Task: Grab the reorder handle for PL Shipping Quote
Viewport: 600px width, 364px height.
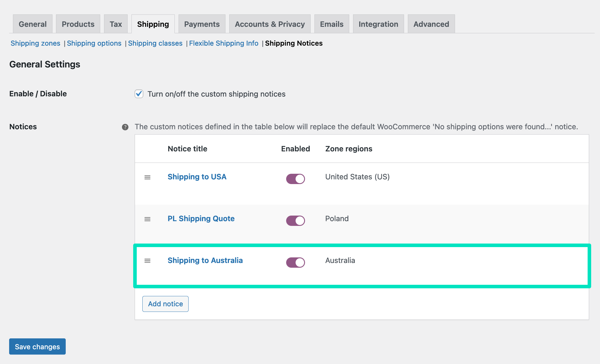Action: (147, 219)
